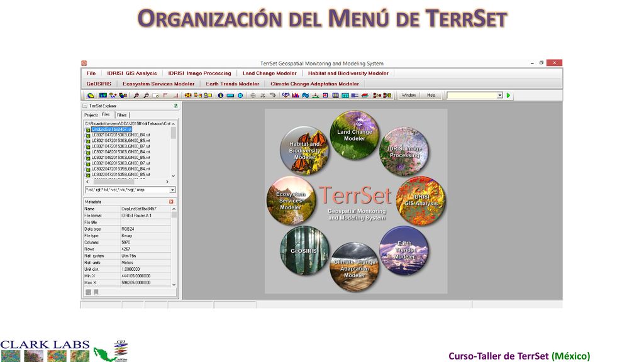This screenshot has height=362, width=644.
Task: Click the Ref. system value Utm-15n
Action: click(x=128, y=256)
